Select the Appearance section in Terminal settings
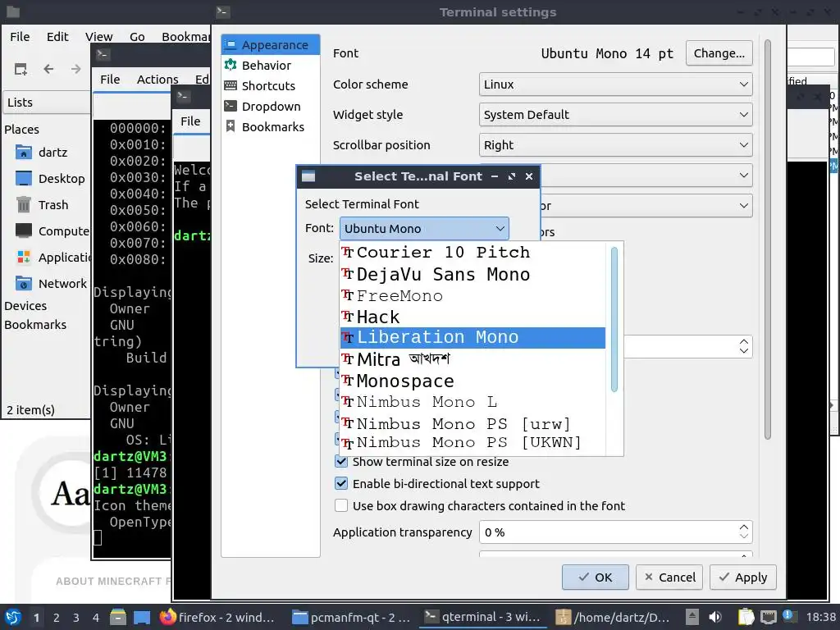Image resolution: width=840 pixels, height=630 pixels. coord(271,45)
